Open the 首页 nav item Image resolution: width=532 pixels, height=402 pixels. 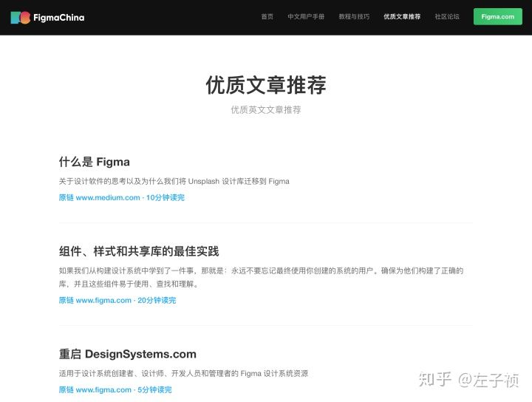pyautogui.click(x=267, y=16)
